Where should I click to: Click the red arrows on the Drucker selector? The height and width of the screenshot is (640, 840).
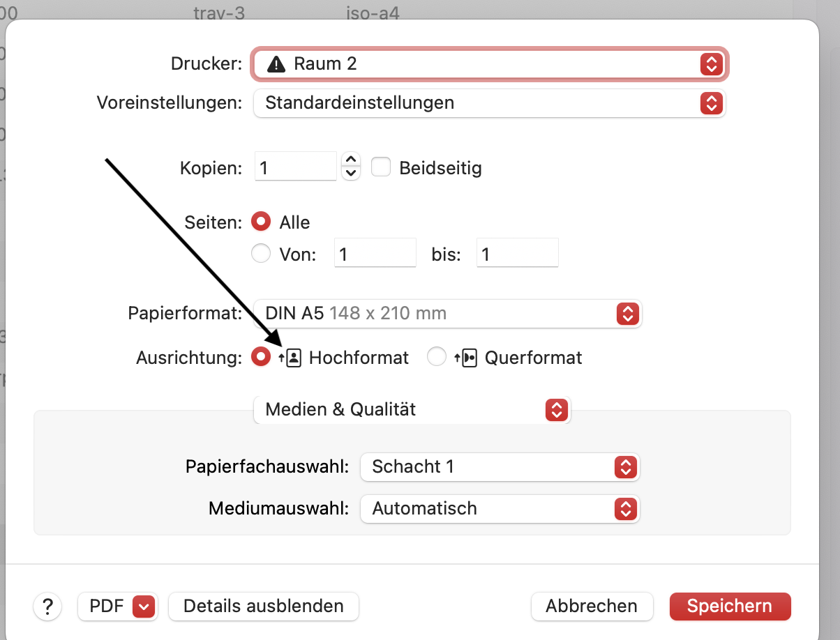[710, 65]
